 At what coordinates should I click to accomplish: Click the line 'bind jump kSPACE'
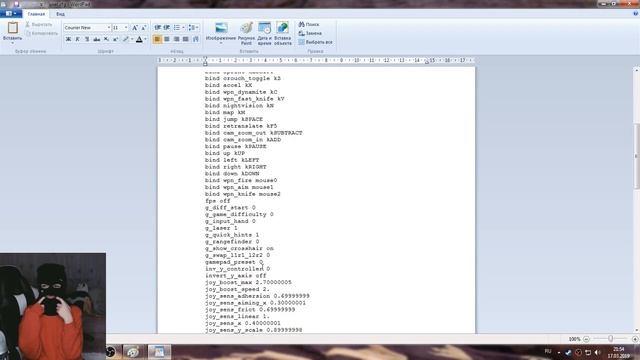(234, 119)
